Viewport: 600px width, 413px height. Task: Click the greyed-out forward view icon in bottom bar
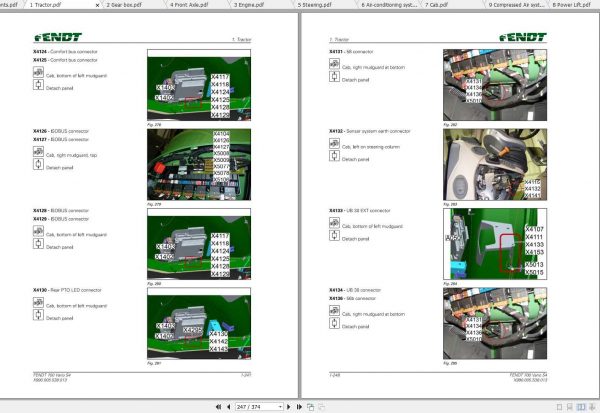pos(322,407)
